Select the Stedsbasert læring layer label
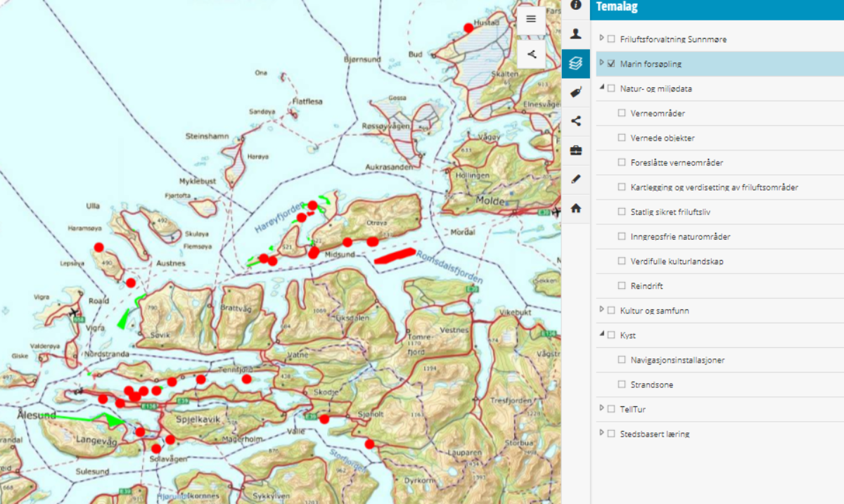This screenshot has height=504, width=844. [655, 434]
